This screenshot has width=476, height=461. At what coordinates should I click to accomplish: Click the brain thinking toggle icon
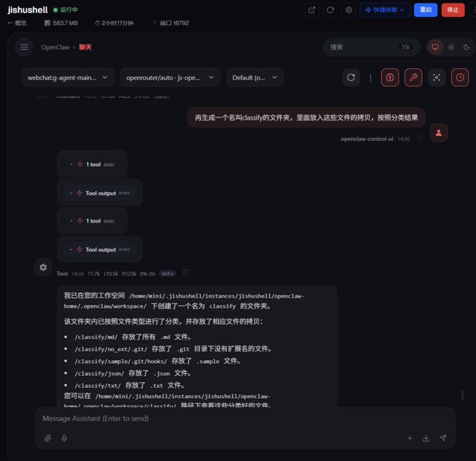point(390,78)
